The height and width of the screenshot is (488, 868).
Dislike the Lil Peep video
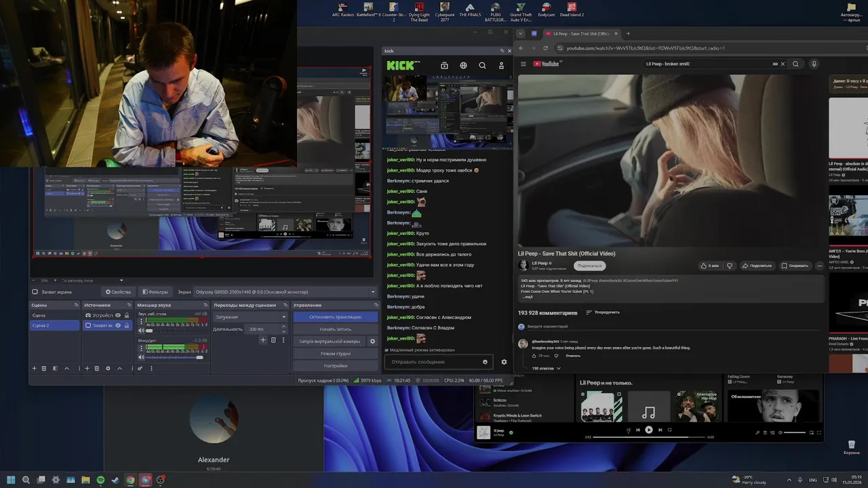[x=728, y=266]
